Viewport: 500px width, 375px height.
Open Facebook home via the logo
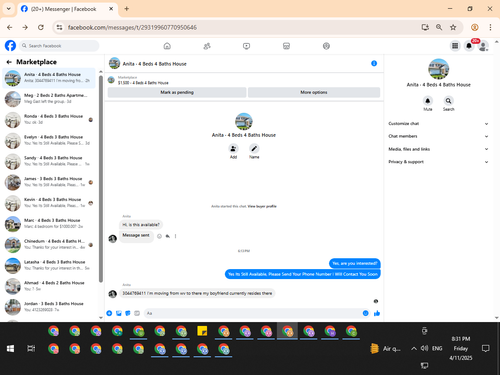coord(10,46)
